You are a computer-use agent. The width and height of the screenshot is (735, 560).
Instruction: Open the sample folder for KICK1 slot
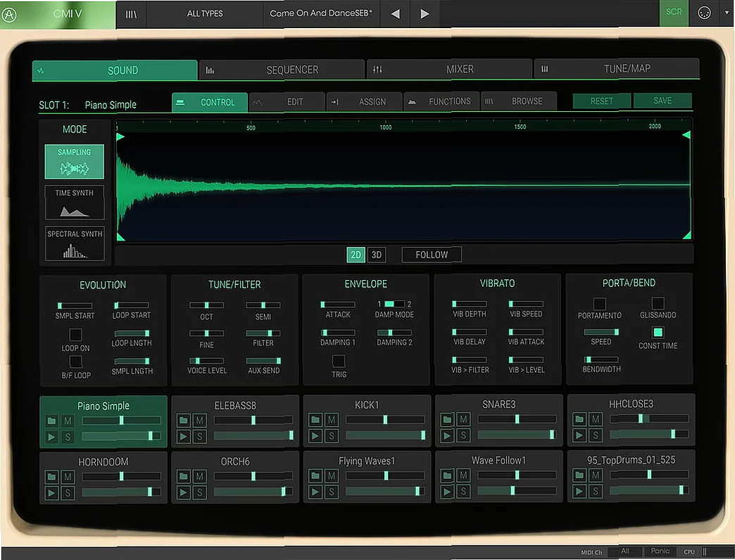click(315, 420)
